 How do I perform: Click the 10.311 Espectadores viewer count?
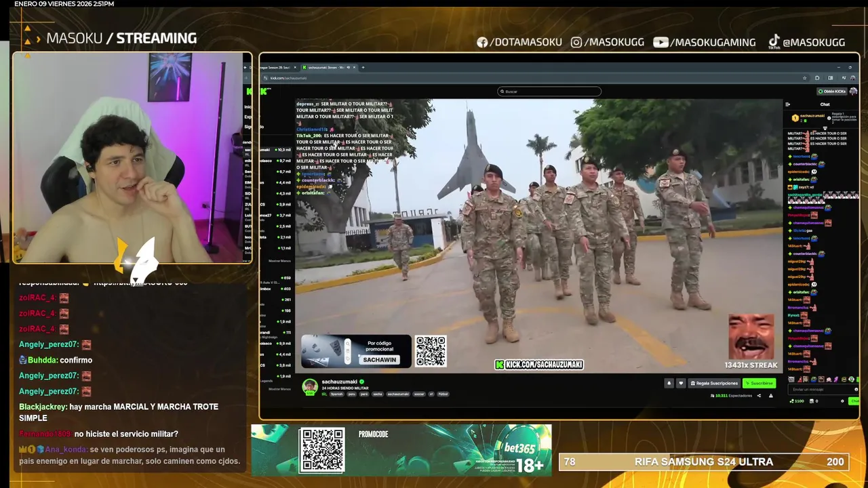731,396
